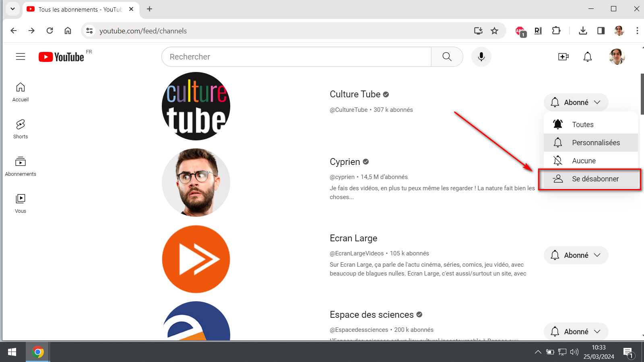Open the YouTube account avatar menu
The height and width of the screenshot is (362, 644).
tap(617, 57)
